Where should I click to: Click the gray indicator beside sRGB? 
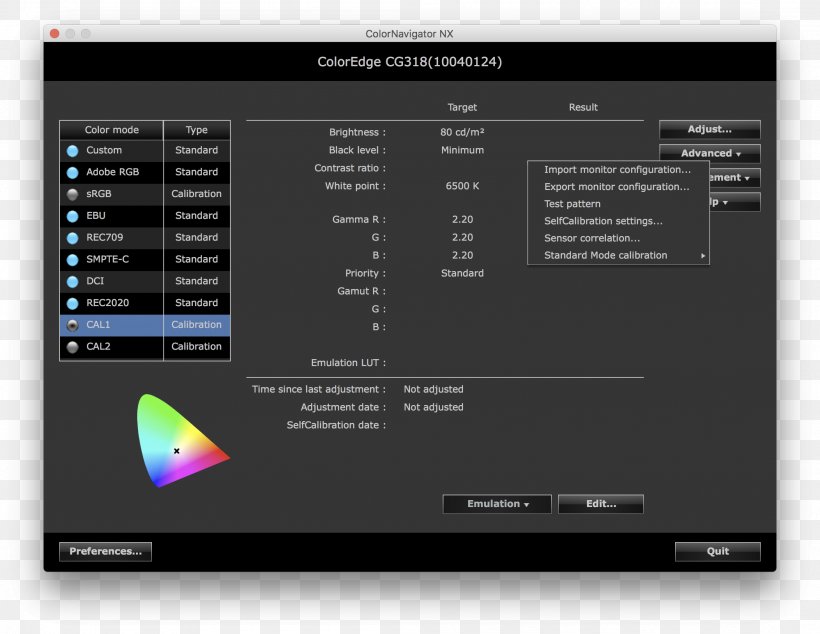coord(73,195)
